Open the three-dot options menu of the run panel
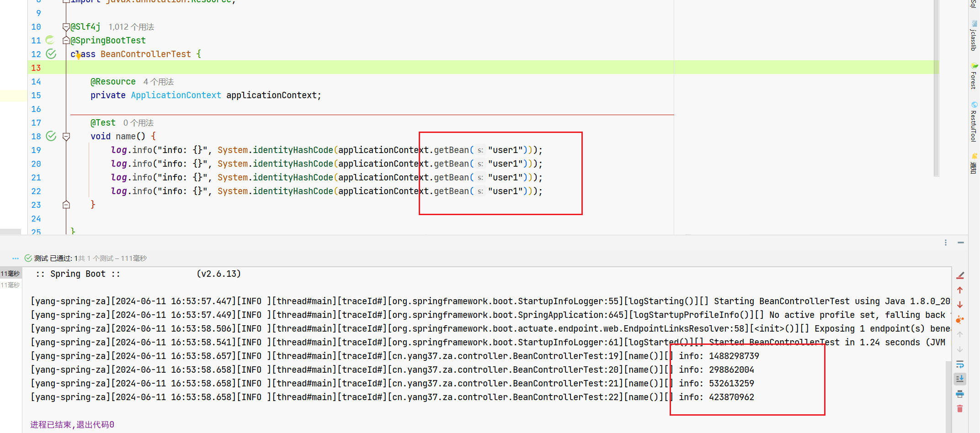The image size is (980, 433). (x=946, y=243)
